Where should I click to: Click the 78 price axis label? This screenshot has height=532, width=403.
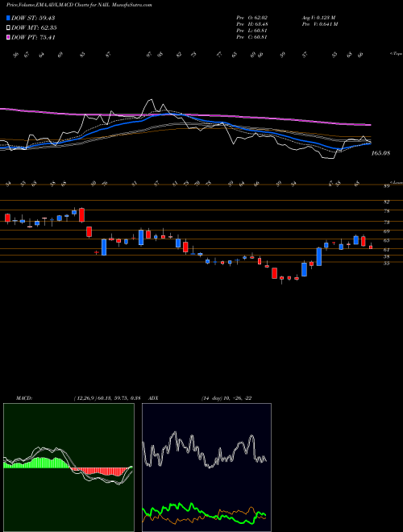pos(386,211)
